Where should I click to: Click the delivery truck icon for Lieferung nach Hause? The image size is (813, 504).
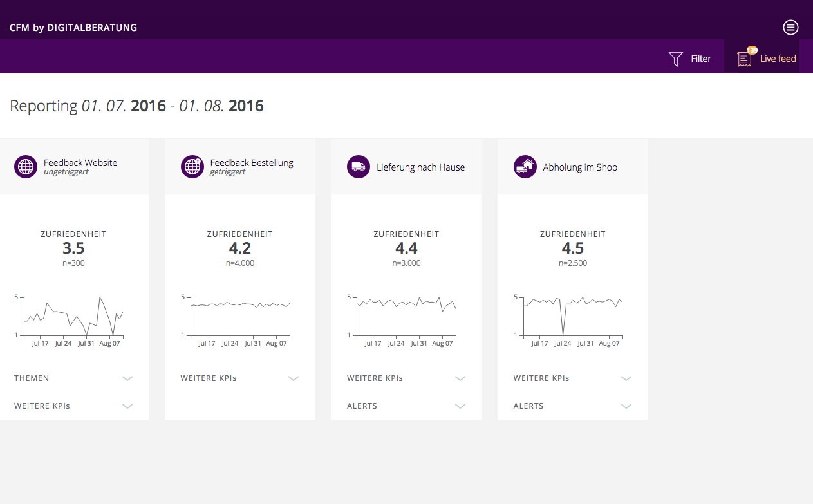[358, 167]
